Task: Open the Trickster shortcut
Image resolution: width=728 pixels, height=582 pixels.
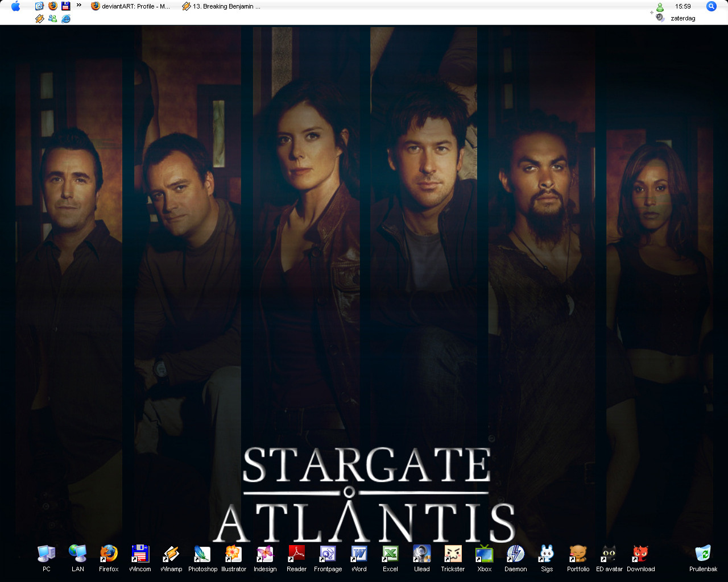Action: coord(453,554)
